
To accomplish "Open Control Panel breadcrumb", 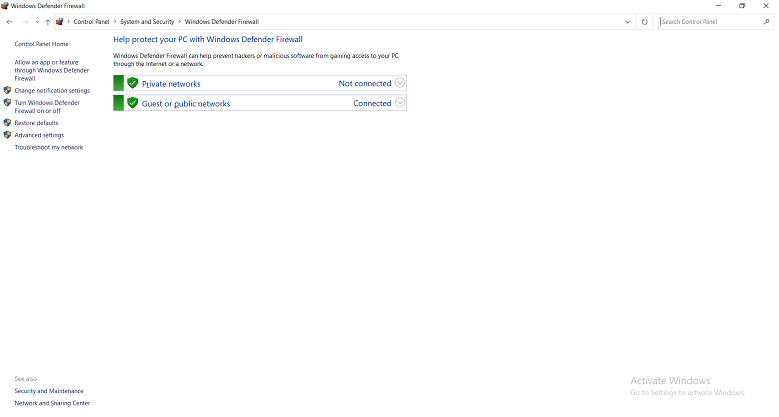I will click(91, 22).
